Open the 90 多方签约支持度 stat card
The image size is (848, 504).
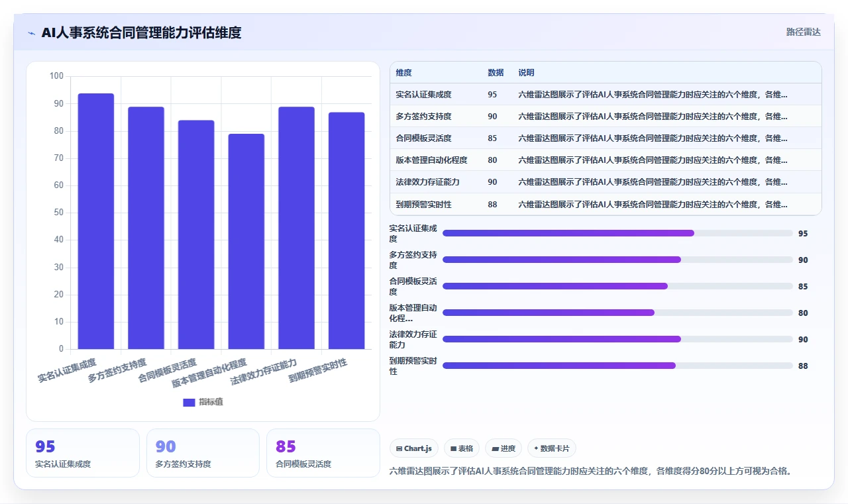coord(203,453)
